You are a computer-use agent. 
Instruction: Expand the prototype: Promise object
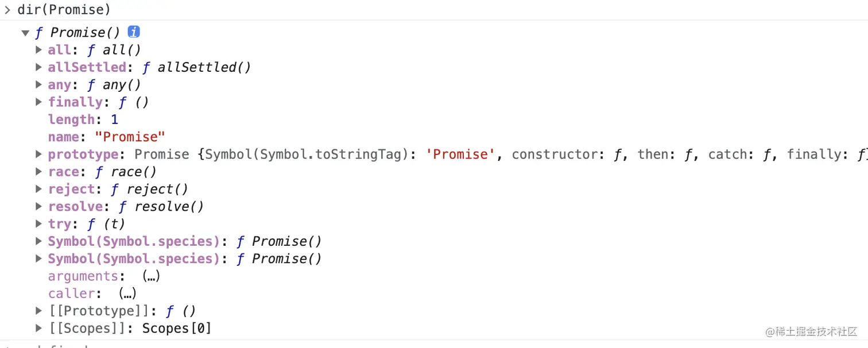(x=38, y=154)
